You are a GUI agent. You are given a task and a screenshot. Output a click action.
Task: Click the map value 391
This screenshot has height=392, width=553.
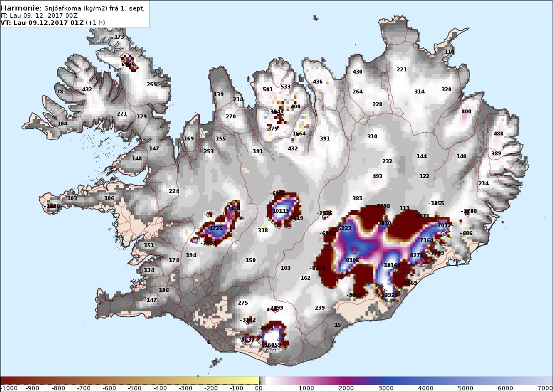[x=325, y=139]
